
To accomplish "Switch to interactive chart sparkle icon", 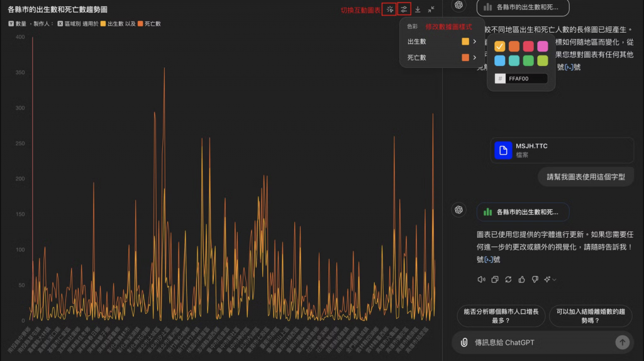I will [389, 9].
